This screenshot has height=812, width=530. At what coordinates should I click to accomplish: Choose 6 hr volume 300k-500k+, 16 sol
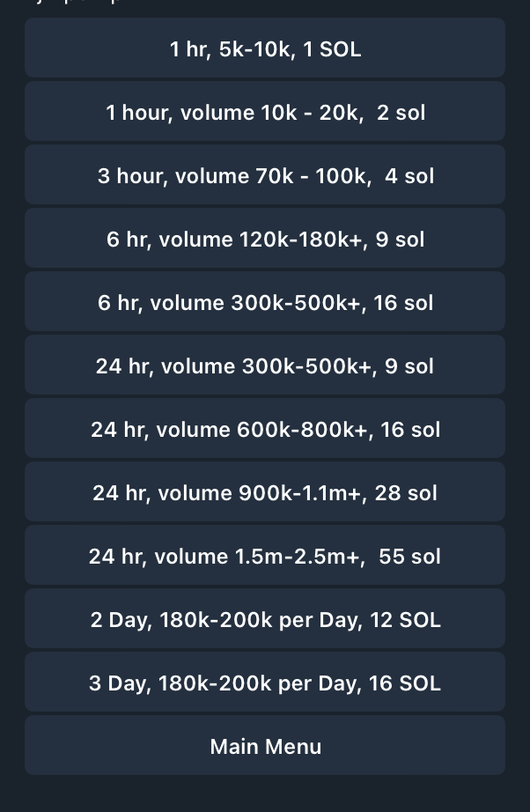click(265, 303)
